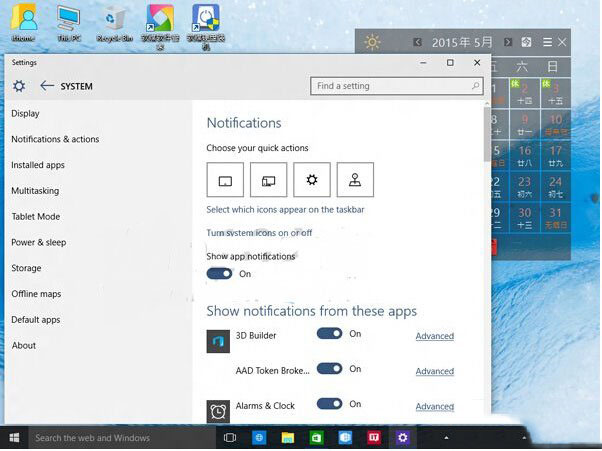Open Tablet Mode category

click(x=36, y=216)
